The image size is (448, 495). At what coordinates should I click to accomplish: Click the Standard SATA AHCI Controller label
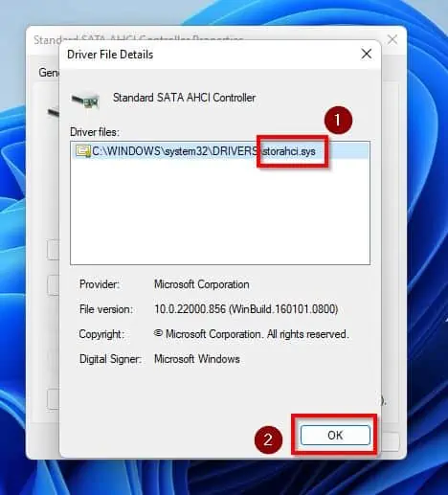point(185,98)
